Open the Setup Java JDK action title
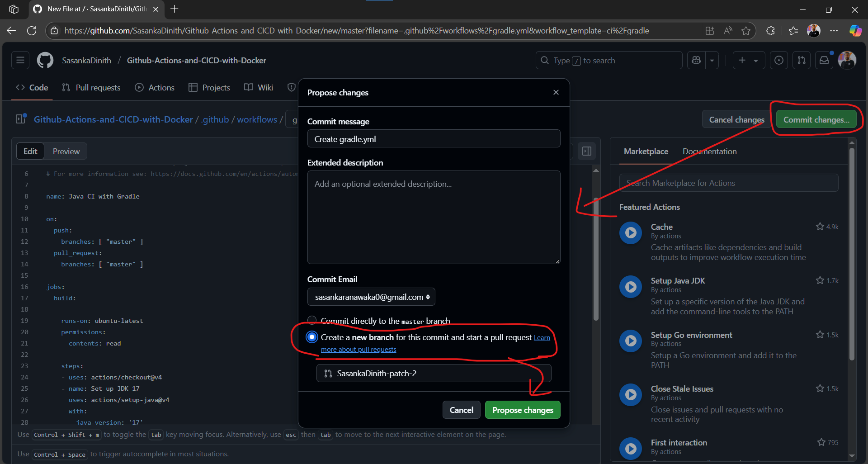 point(678,280)
